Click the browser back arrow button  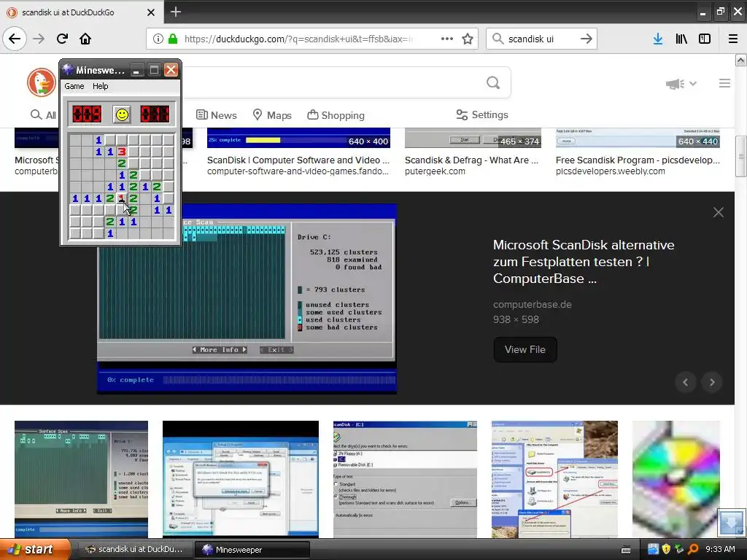(x=15, y=39)
